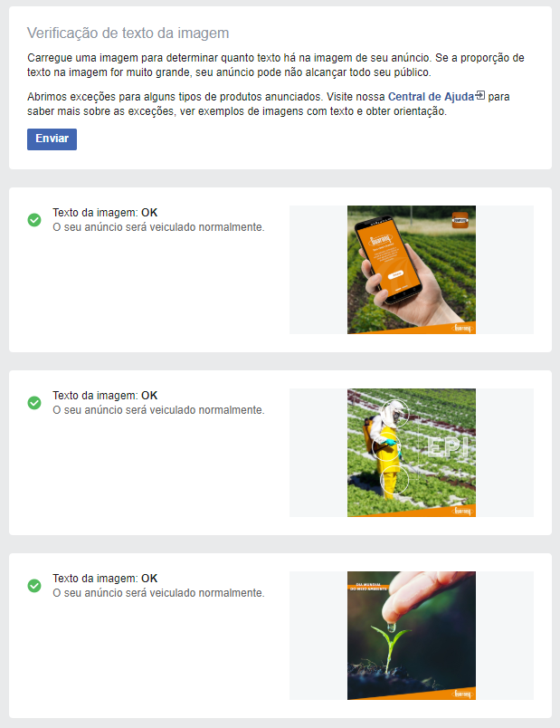
Task: Click the green check icon for the phone ad
Action: point(34,220)
